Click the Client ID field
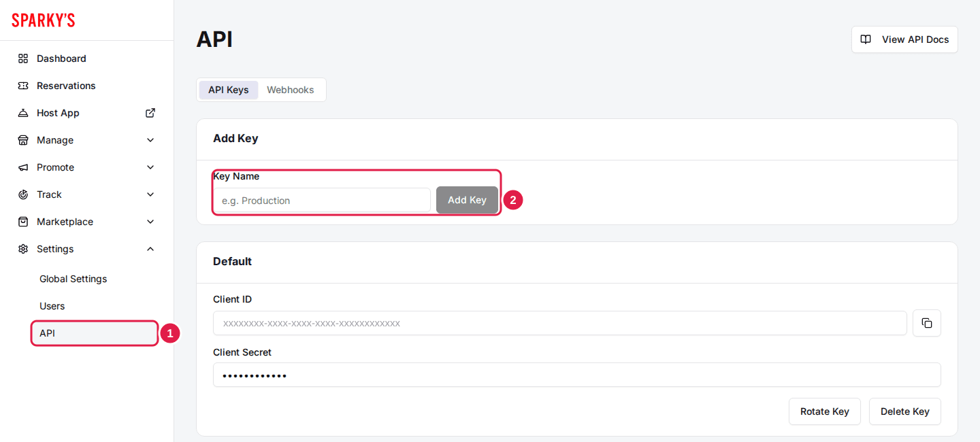 (x=560, y=323)
